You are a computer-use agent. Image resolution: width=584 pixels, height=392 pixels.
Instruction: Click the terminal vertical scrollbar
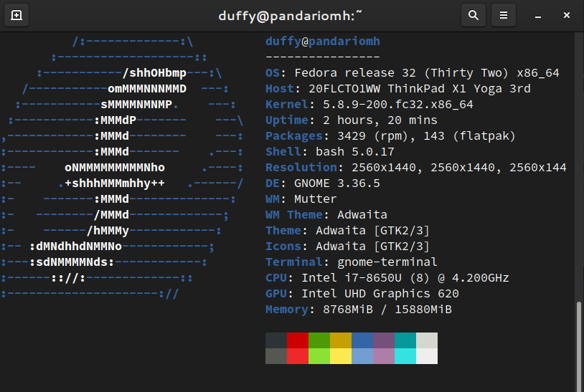578,346
